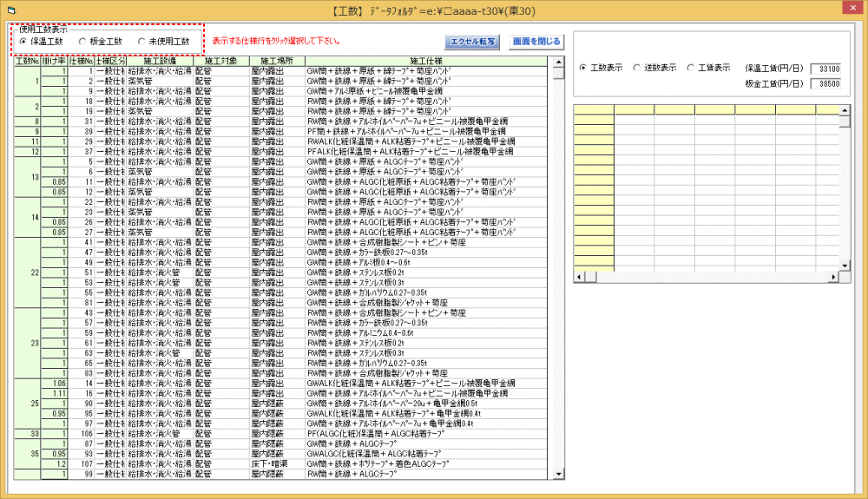Select the 保温工数 radio button
868x499 pixels.
point(23,41)
